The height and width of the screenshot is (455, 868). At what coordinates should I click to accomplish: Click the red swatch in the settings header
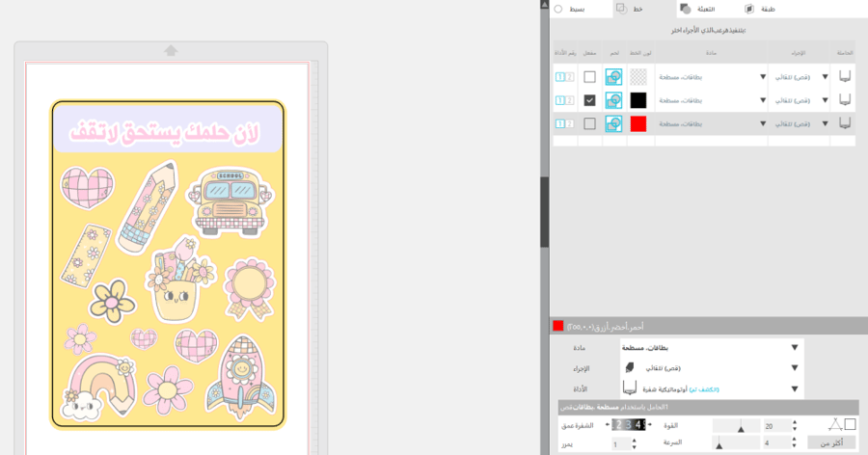558,326
